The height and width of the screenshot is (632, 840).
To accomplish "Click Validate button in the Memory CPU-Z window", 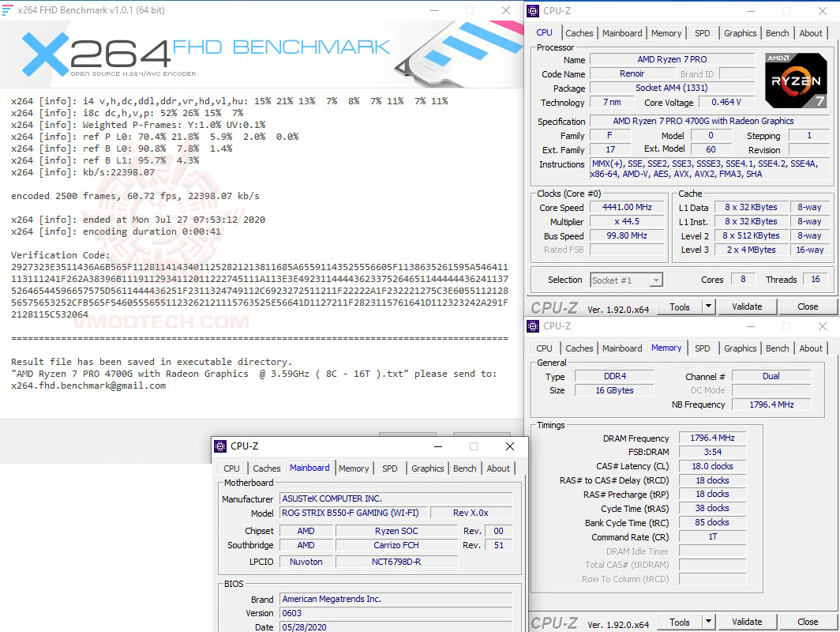I will (747, 622).
